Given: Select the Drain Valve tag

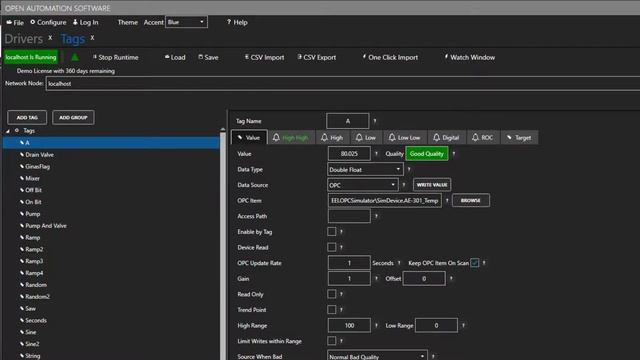Looking at the screenshot, I should tap(39, 155).
